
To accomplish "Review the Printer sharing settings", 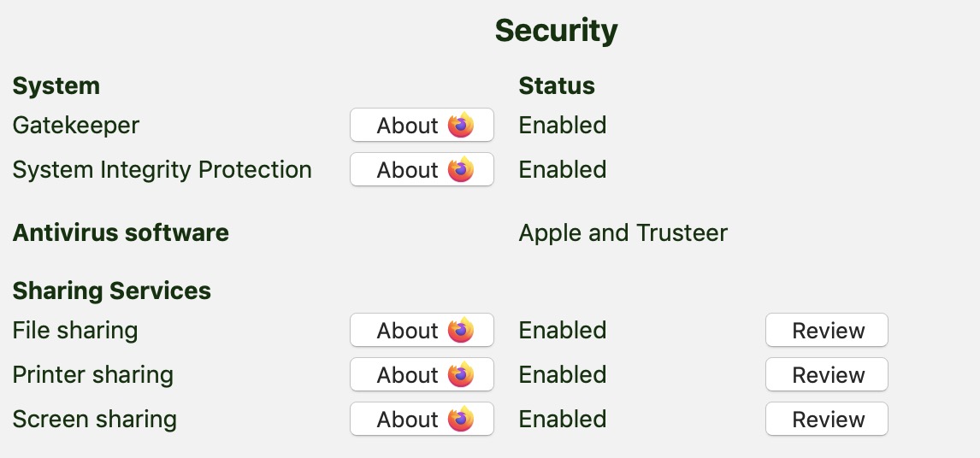I will 827,374.
